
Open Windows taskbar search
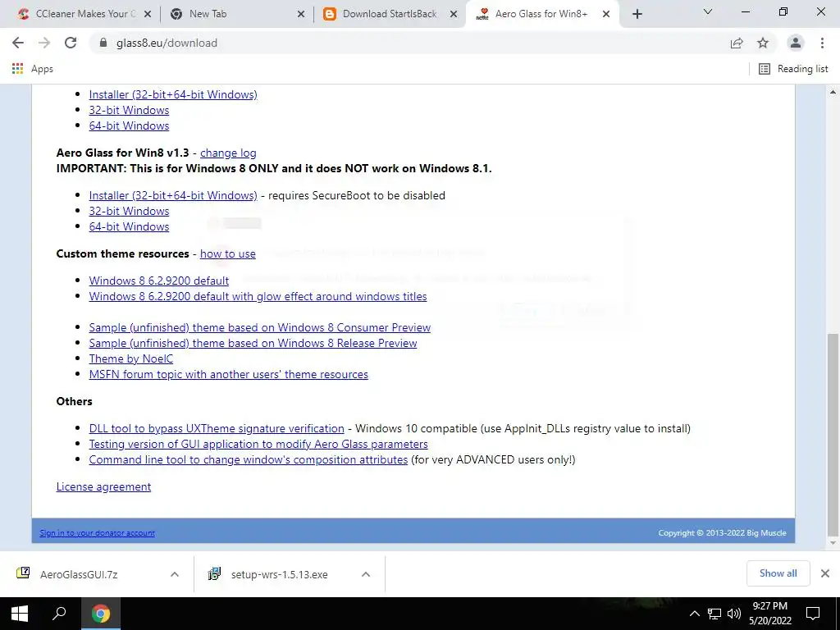pyautogui.click(x=59, y=614)
